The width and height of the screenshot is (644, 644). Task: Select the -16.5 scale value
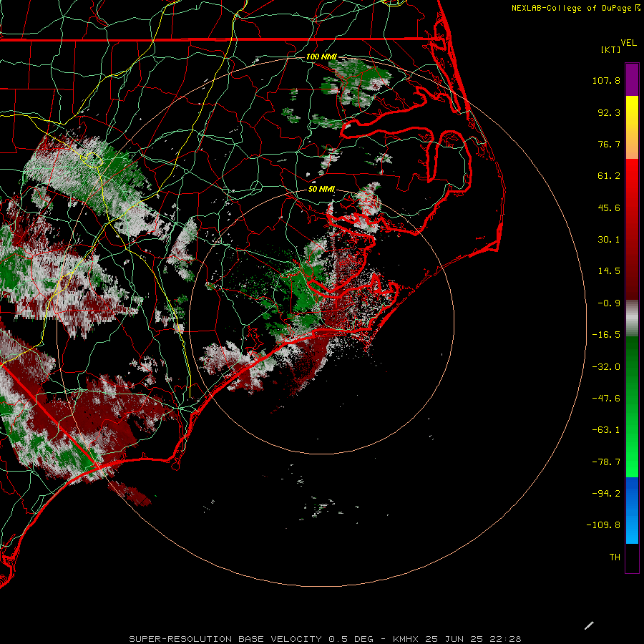tap(606, 335)
